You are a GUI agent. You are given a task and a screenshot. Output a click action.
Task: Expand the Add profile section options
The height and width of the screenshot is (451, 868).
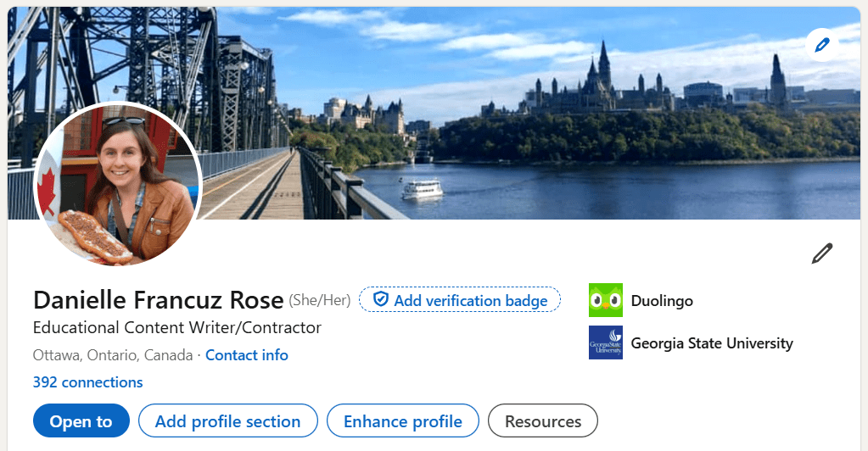(227, 421)
